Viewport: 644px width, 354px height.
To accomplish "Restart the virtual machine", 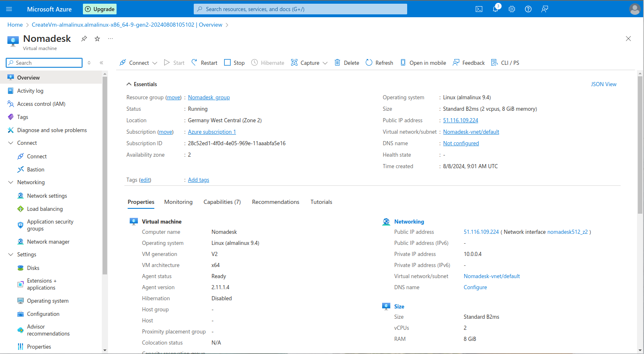I will pyautogui.click(x=204, y=63).
